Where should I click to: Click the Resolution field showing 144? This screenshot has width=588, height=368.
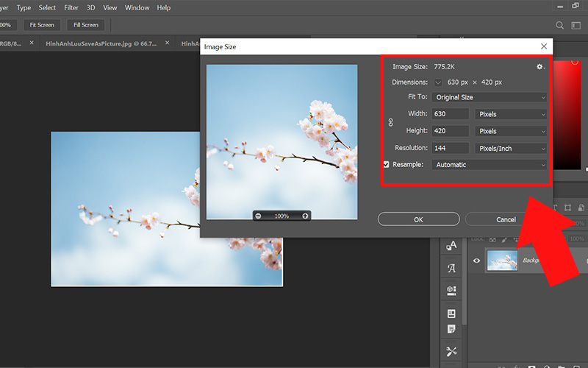click(x=450, y=149)
